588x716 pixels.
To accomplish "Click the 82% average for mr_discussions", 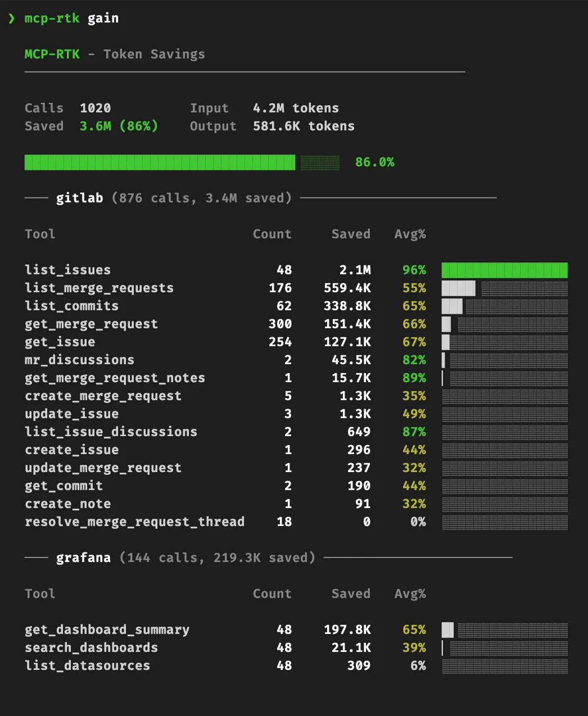I will 414,360.
